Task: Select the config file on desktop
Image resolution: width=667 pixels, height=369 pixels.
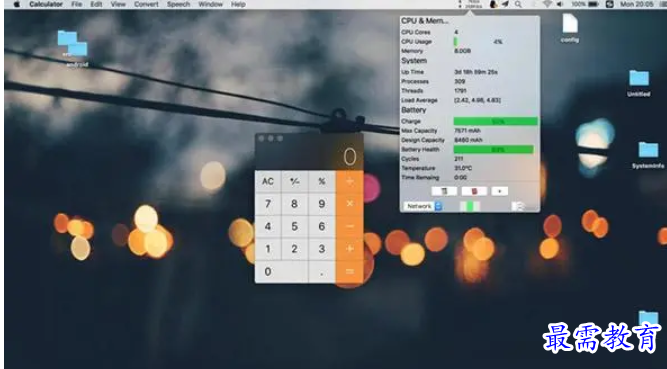Action: point(570,28)
